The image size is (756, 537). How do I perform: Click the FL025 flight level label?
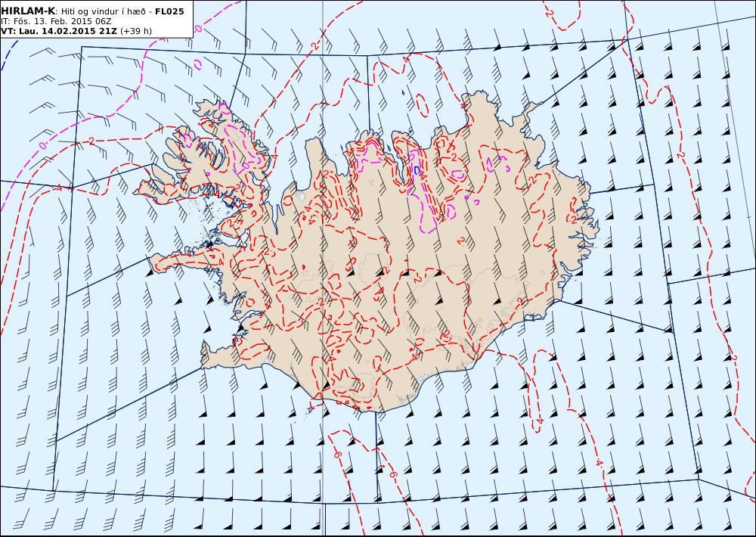tap(169, 11)
